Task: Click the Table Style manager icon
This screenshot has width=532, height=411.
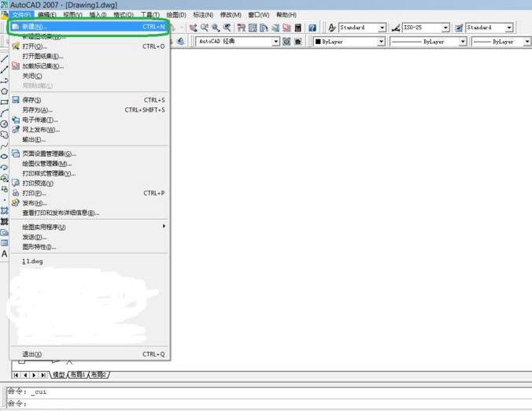Action: pos(459,28)
